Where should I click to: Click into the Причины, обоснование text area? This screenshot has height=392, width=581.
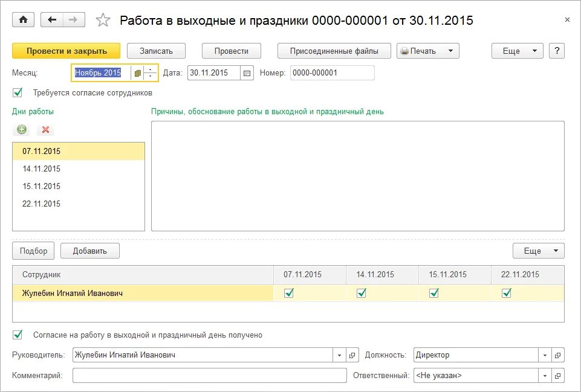pos(357,176)
